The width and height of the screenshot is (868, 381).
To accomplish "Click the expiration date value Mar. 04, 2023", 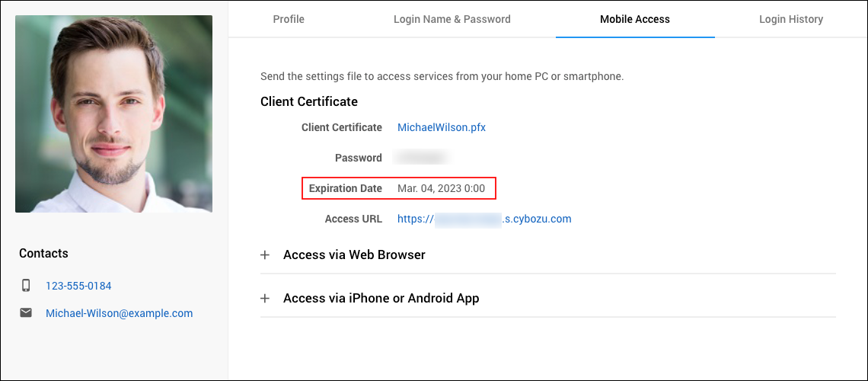I will [441, 188].
